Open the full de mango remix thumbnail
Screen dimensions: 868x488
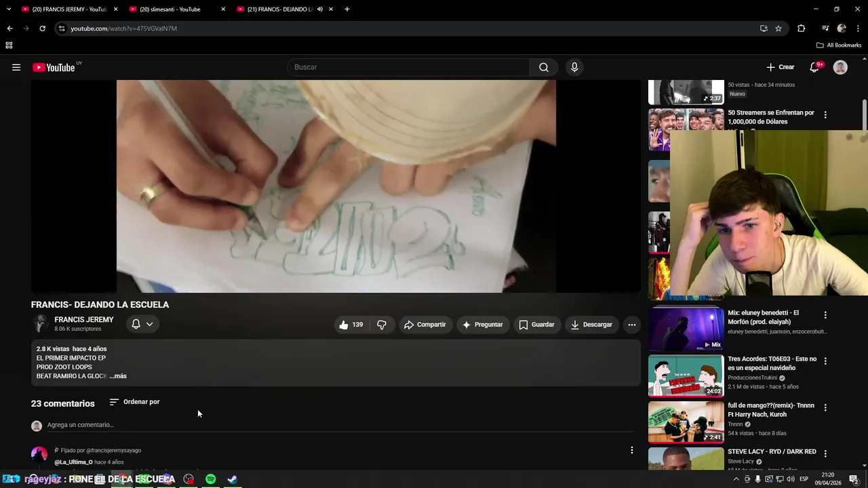point(686,422)
